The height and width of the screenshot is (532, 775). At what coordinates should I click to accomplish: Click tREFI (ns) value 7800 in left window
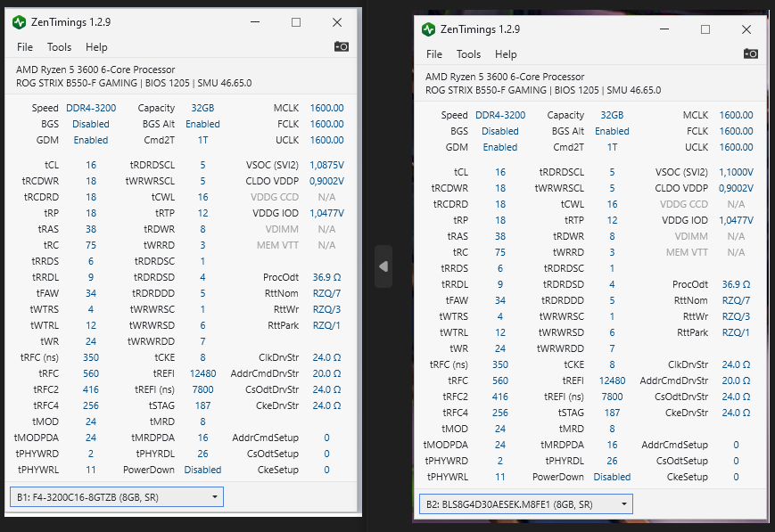[202, 389]
